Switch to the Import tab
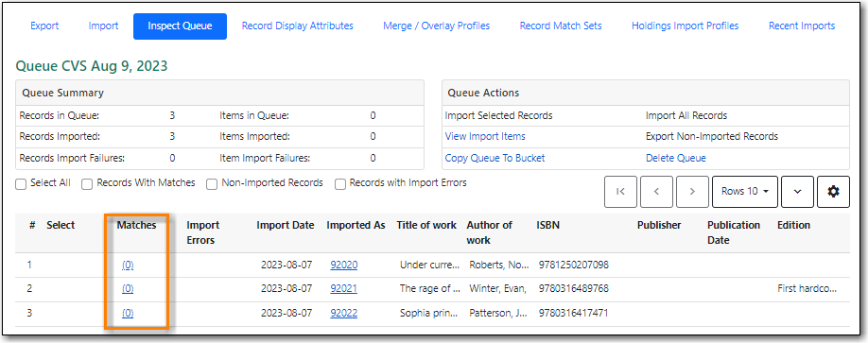Image resolution: width=868 pixels, height=343 pixels. (103, 26)
